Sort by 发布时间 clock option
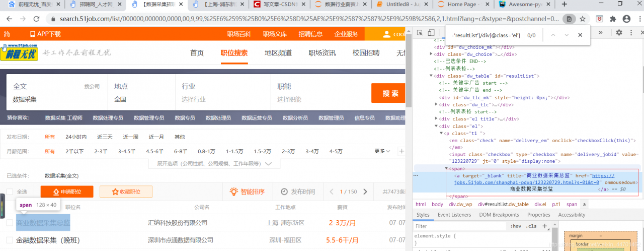The height and width of the screenshot is (251, 644). click(298, 192)
